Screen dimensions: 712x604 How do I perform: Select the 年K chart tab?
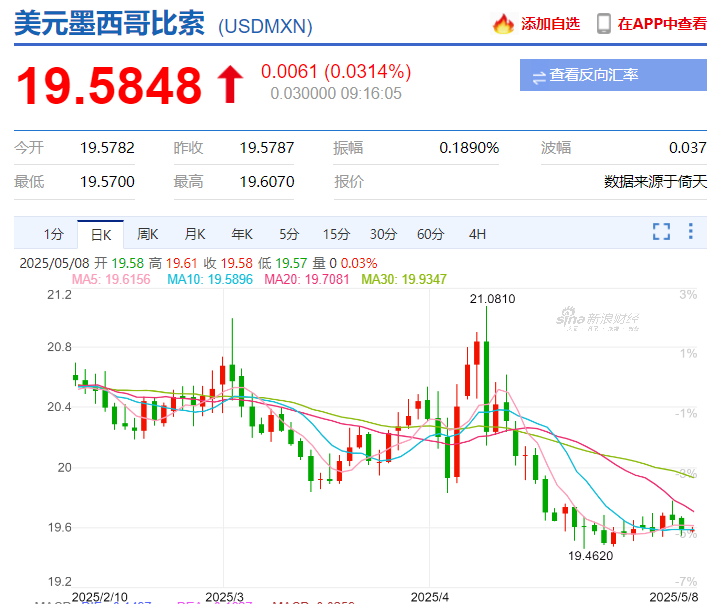[x=242, y=234]
